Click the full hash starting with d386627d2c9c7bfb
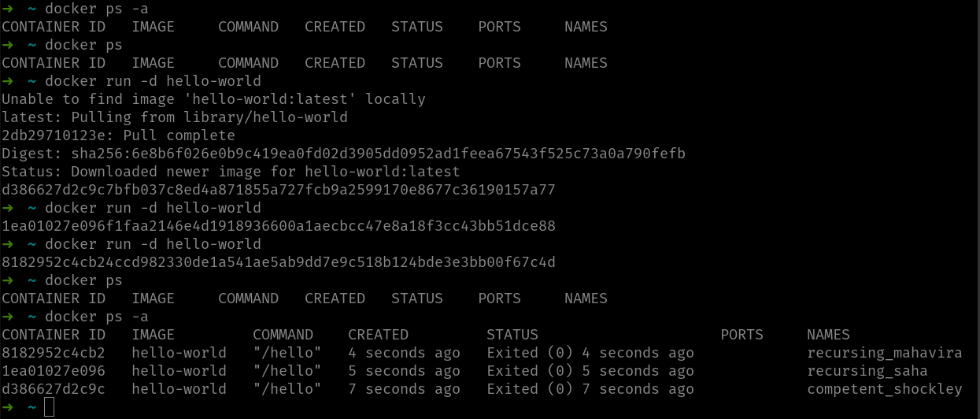This screenshot has width=980, height=419. click(x=279, y=190)
